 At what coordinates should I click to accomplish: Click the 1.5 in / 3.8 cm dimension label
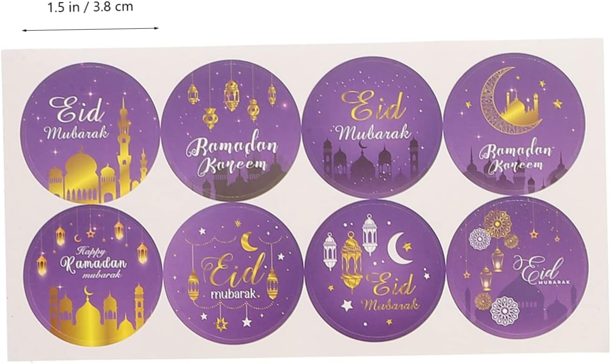point(90,7)
